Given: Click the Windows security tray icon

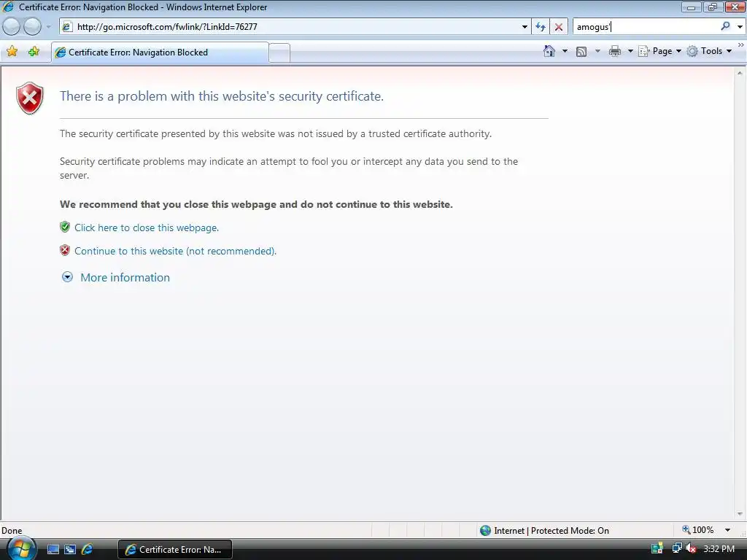Looking at the screenshot, I should [657, 548].
